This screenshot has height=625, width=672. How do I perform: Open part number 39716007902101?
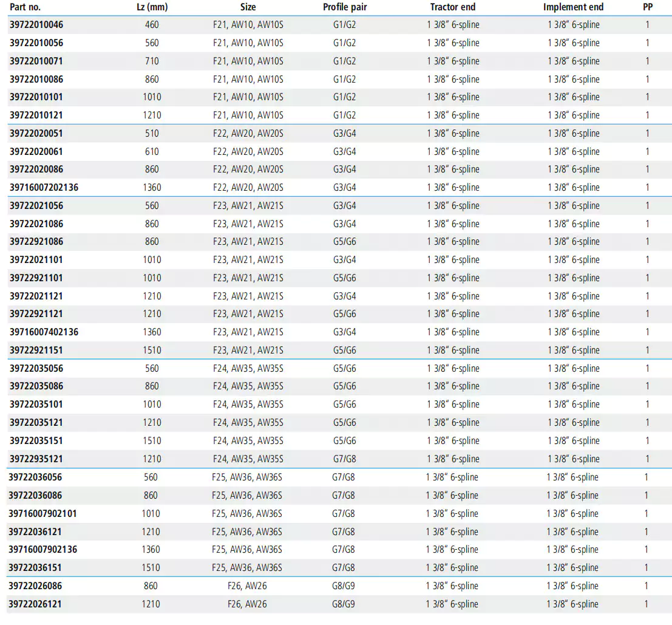pos(42,514)
